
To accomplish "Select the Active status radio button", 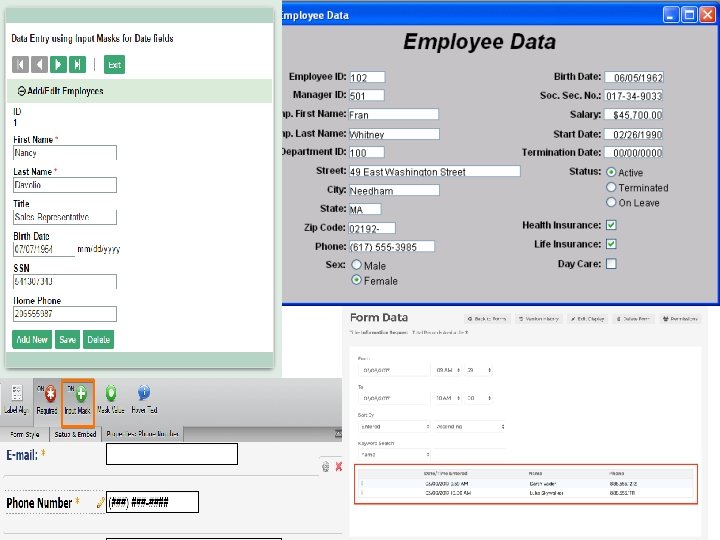I will (611, 172).
